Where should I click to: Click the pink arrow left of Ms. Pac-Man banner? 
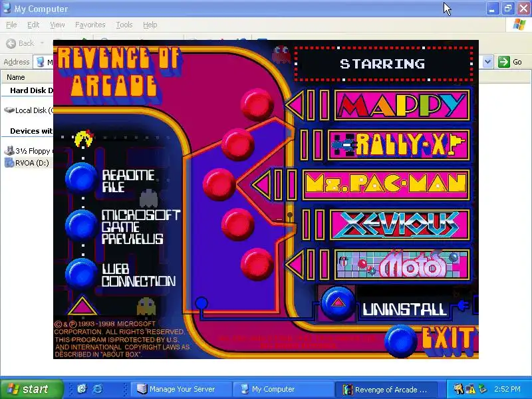(x=261, y=185)
